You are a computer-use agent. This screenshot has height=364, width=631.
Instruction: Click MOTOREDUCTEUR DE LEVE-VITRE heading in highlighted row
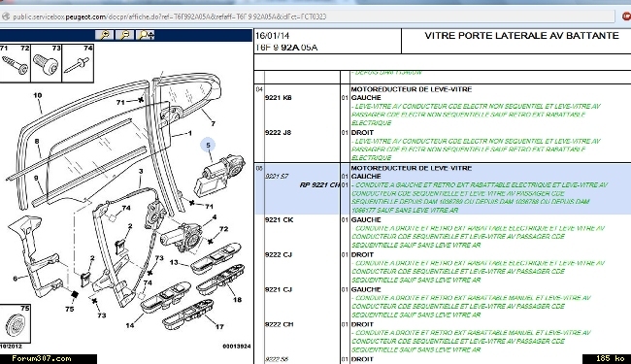412,168
